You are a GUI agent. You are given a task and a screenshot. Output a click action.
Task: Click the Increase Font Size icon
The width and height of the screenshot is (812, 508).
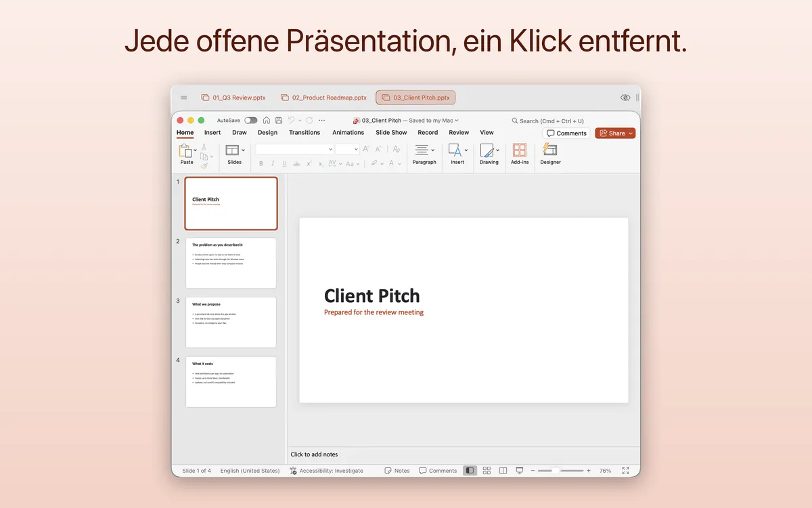(x=366, y=149)
